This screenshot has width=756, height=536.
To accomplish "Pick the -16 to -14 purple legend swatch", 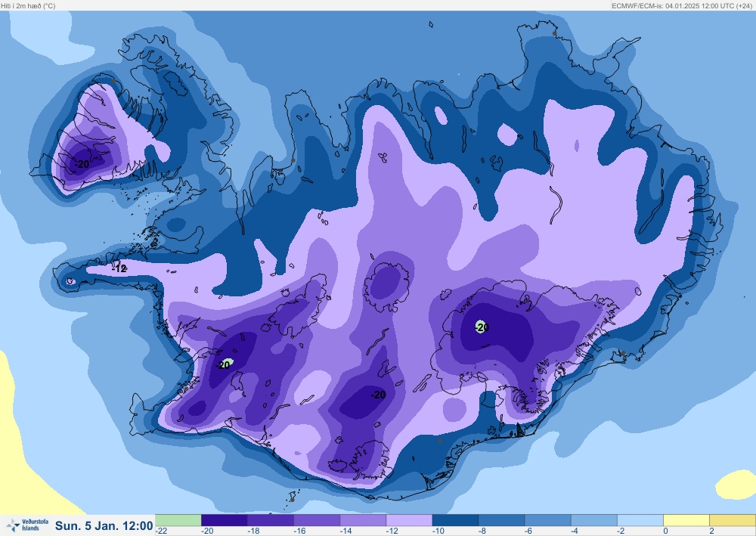I will [x=317, y=520].
